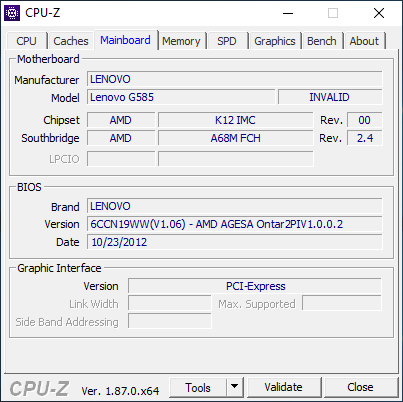Show the Graphics tab

point(275,41)
